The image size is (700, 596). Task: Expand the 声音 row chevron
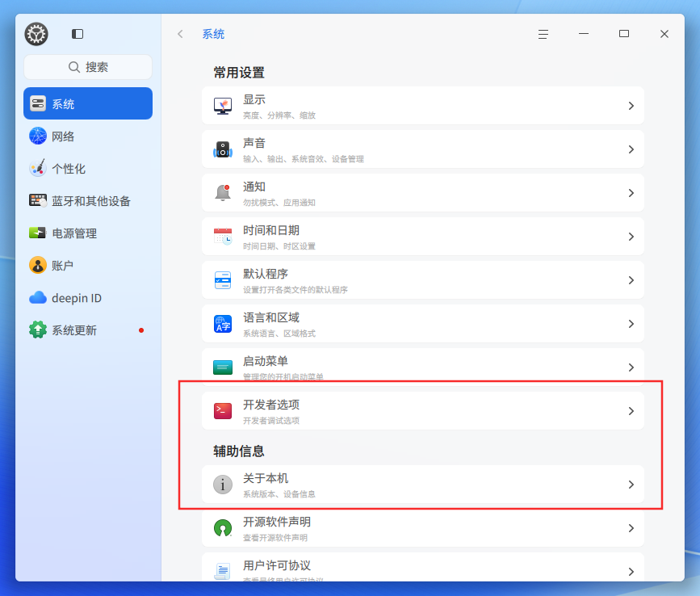631,149
